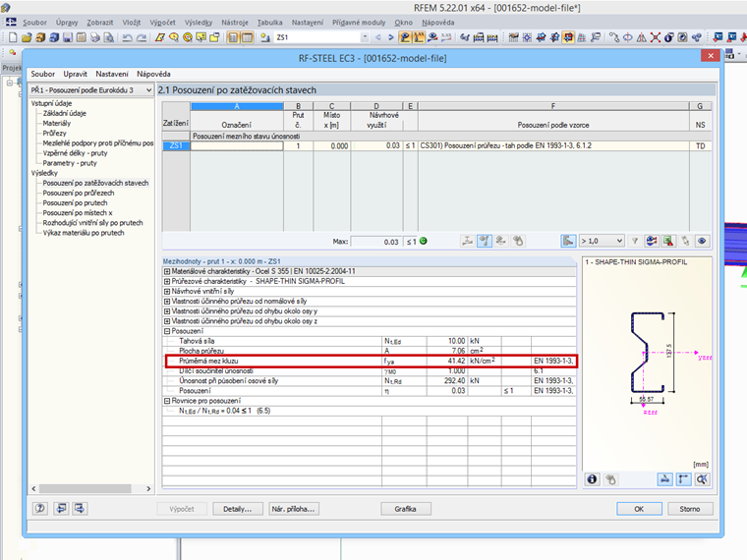Click the cross-section info button
Viewport: 747px width, 560px height.
[x=592, y=479]
